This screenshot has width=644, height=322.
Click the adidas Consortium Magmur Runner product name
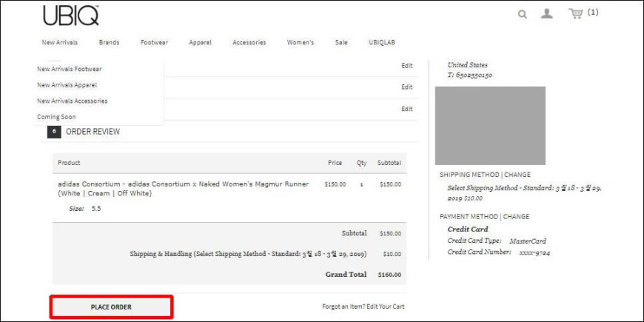click(183, 189)
